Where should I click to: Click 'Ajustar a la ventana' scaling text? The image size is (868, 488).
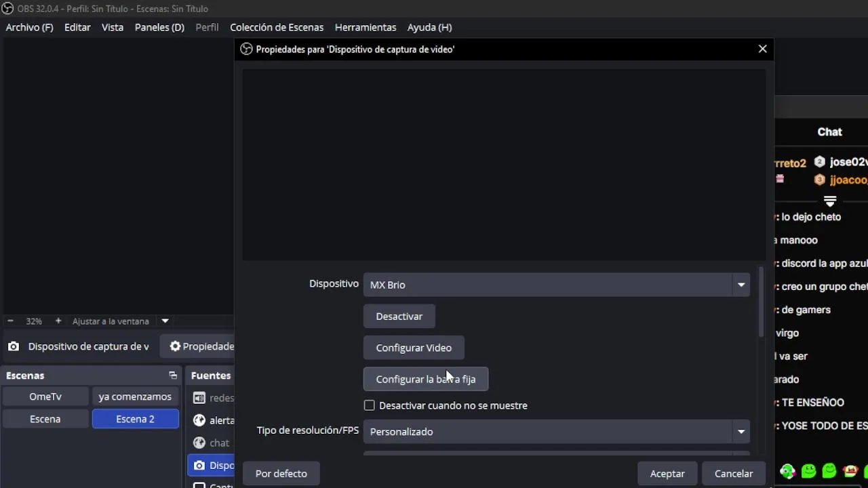pos(111,321)
